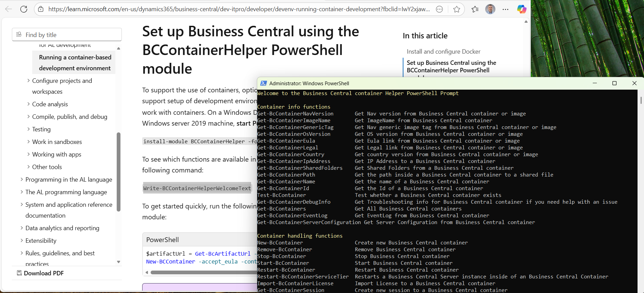Click Get-BcContainerEventLog line in PowerShell
Viewport: 644px width, 293px height.
(292, 216)
